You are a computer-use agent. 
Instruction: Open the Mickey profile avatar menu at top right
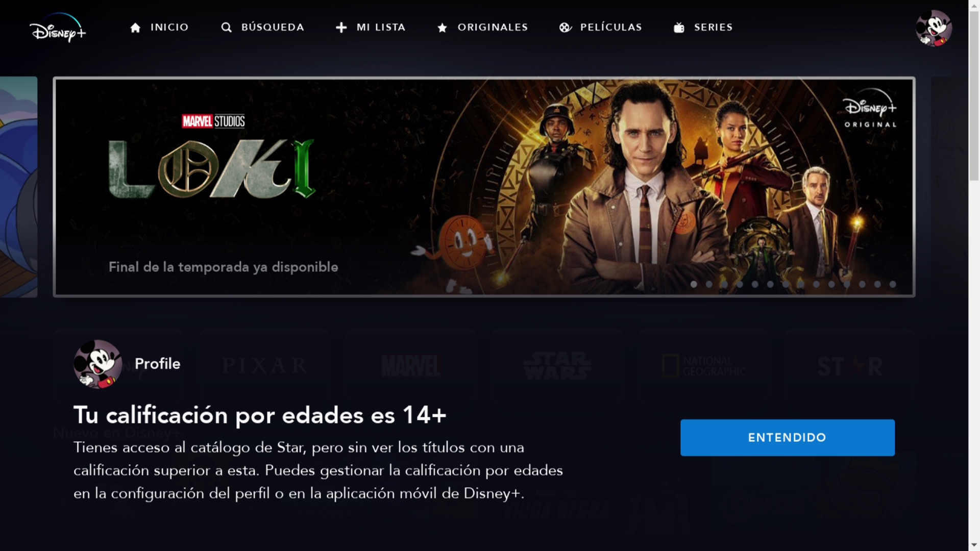click(934, 28)
